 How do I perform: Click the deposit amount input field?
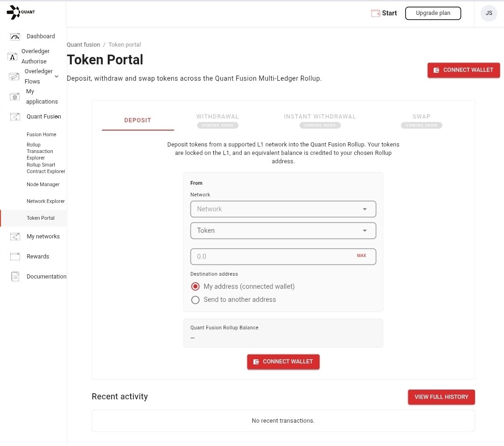tap(271, 257)
